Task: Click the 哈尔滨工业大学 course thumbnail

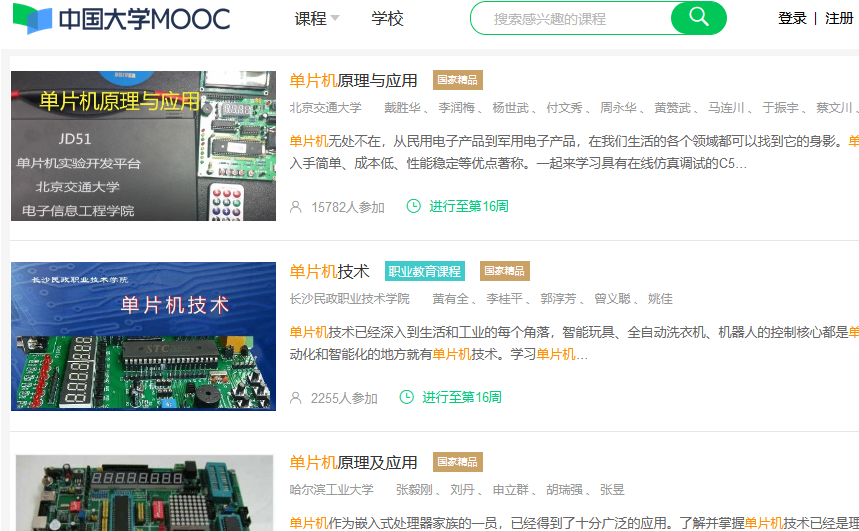Action: tap(144, 493)
